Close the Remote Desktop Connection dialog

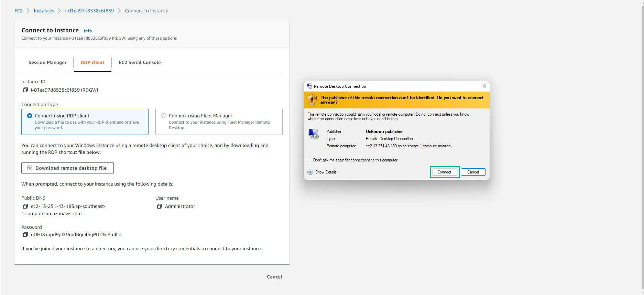[x=484, y=86]
